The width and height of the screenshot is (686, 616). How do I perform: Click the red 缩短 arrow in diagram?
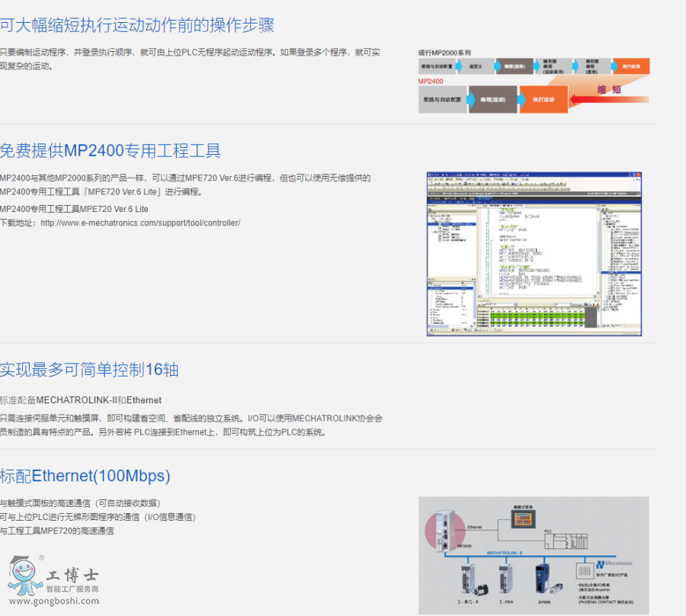pos(610,93)
